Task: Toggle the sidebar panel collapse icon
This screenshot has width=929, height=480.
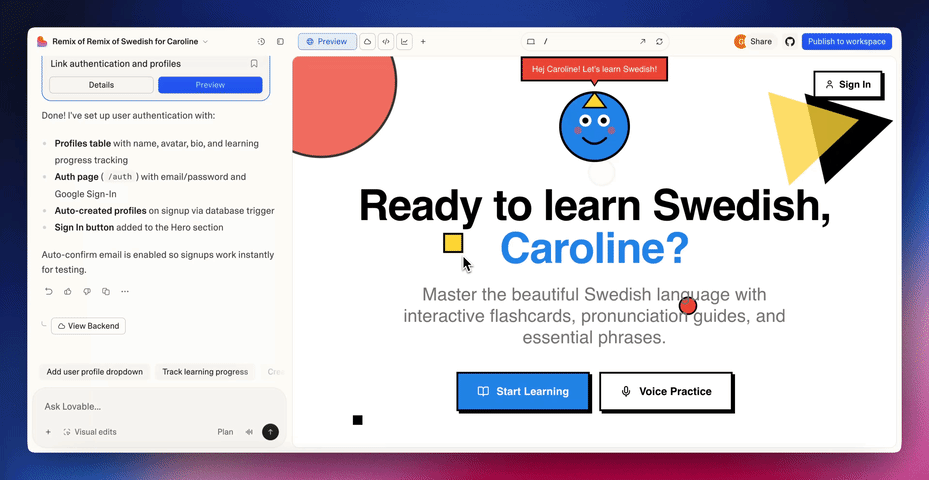Action: point(280,42)
